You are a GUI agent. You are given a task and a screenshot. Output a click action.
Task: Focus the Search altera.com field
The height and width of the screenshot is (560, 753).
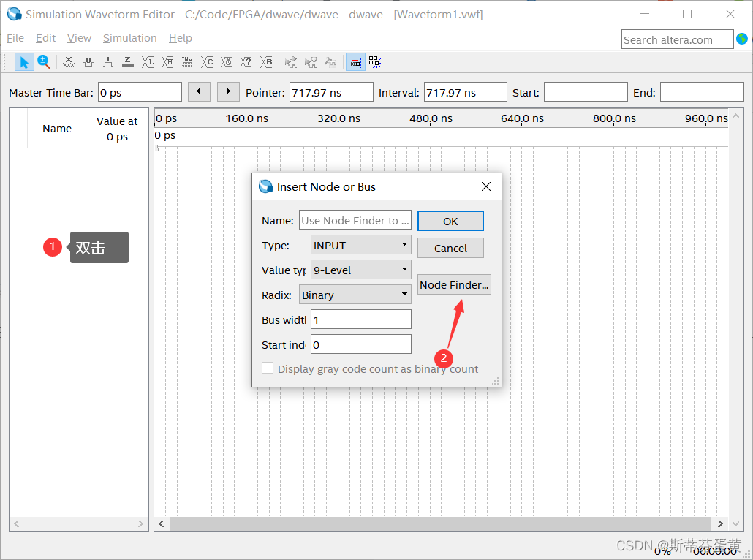[677, 39]
